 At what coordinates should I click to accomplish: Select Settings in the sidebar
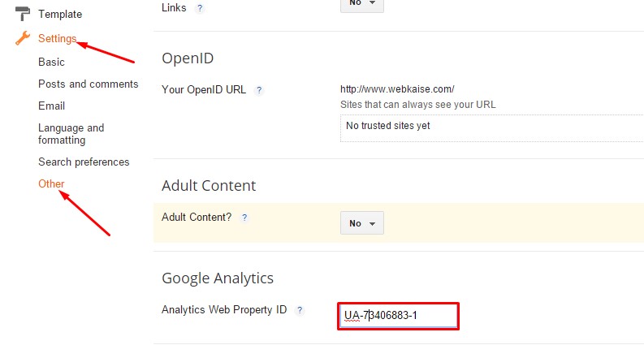pyautogui.click(x=57, y=39)
